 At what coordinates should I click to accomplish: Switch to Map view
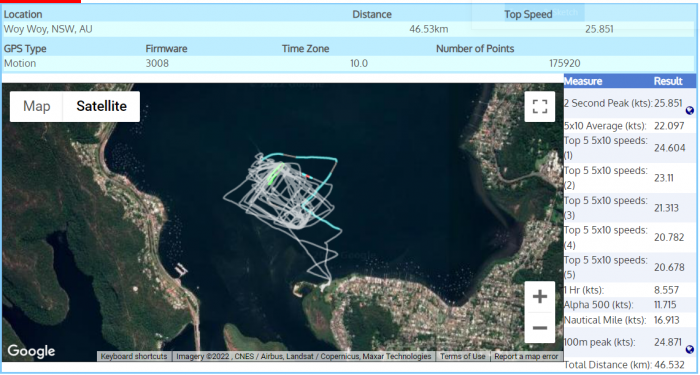click(x=37, y=106)
